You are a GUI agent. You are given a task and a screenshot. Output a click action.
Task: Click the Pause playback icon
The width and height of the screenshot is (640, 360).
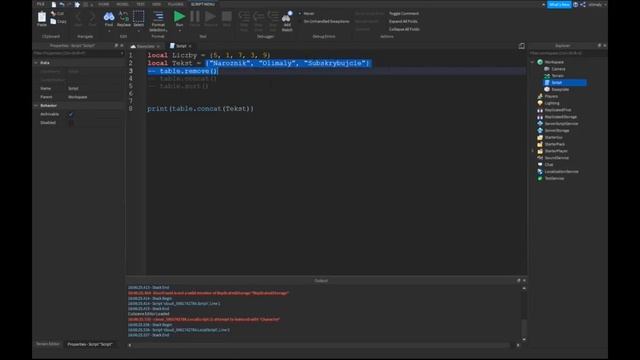point(195,17)
